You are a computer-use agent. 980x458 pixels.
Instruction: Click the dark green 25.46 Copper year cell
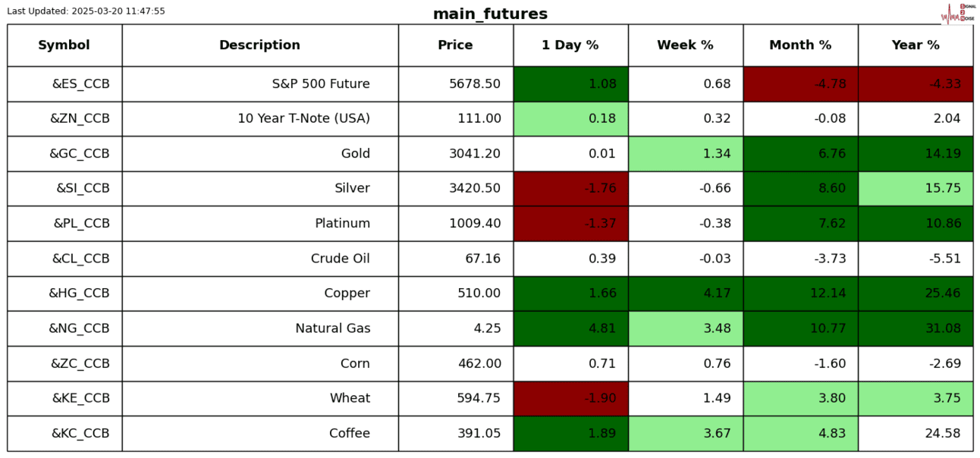pos(916,293)
